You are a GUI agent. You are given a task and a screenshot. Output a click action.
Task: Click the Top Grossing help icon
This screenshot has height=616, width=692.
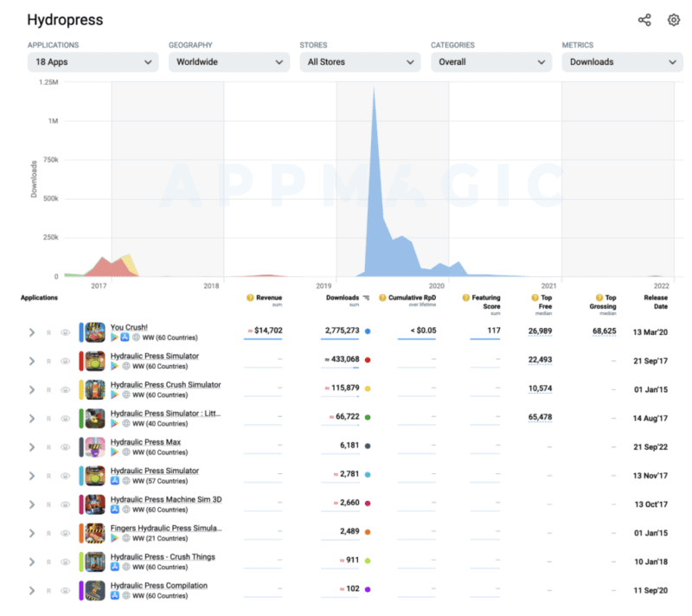point(598,298)
